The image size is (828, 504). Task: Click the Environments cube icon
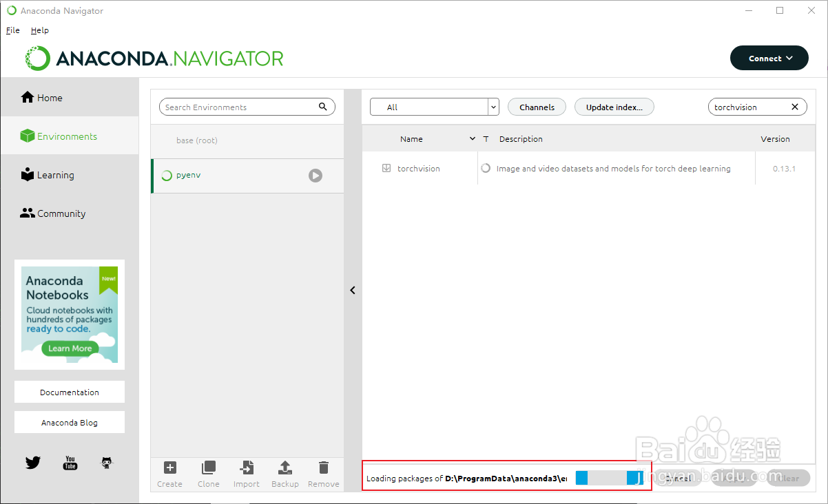[28, 136]
